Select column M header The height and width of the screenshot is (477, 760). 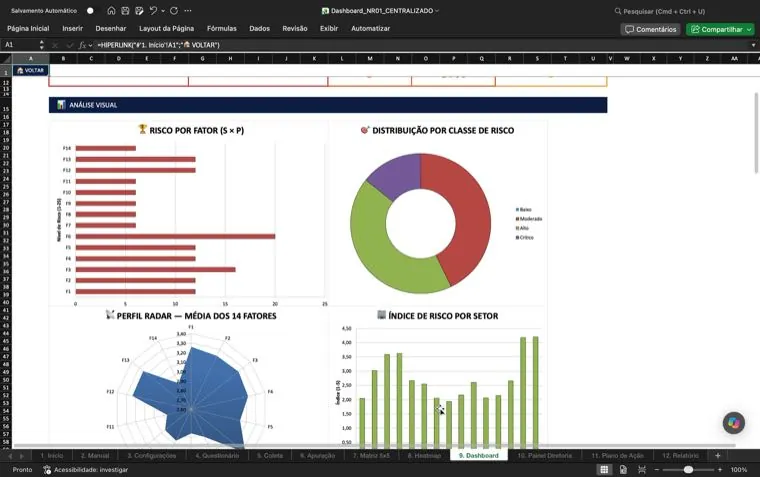370,58
